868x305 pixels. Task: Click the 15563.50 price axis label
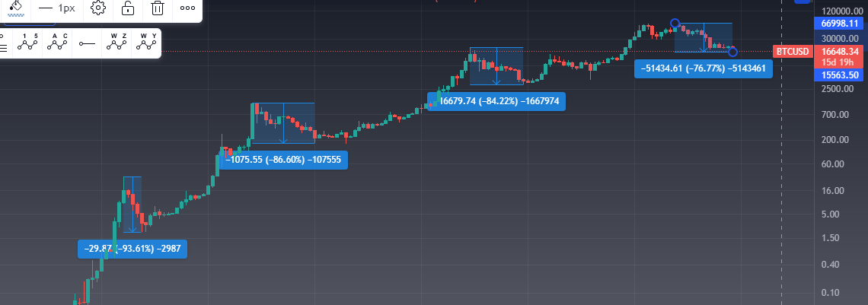click(840, 75)
